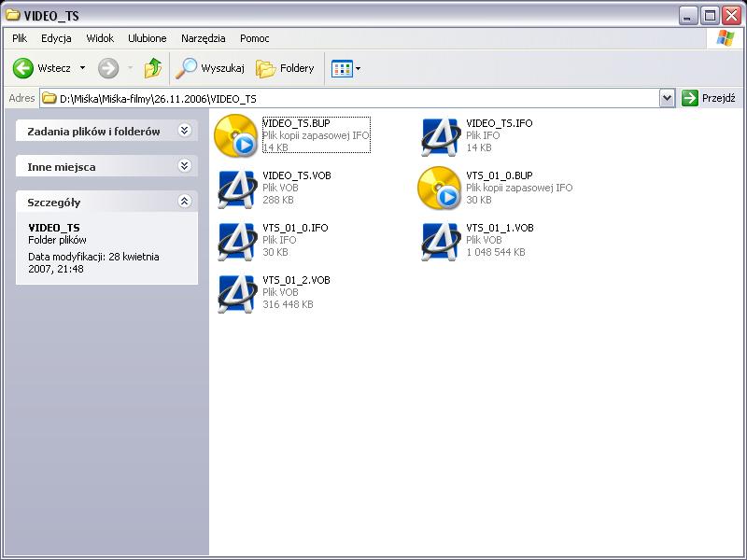Open the Edycja menu

56,38
